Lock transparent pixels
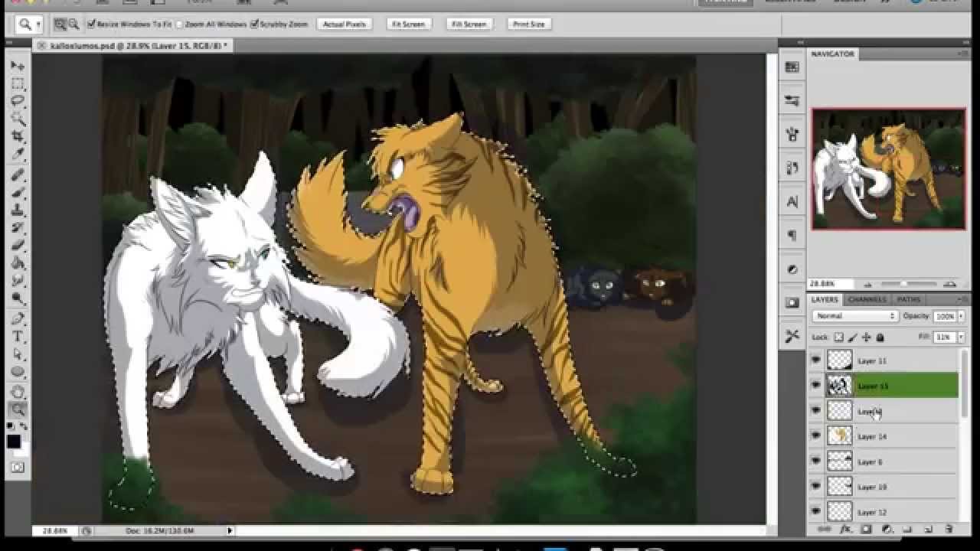The image size is (980, 551). [838, 337]
